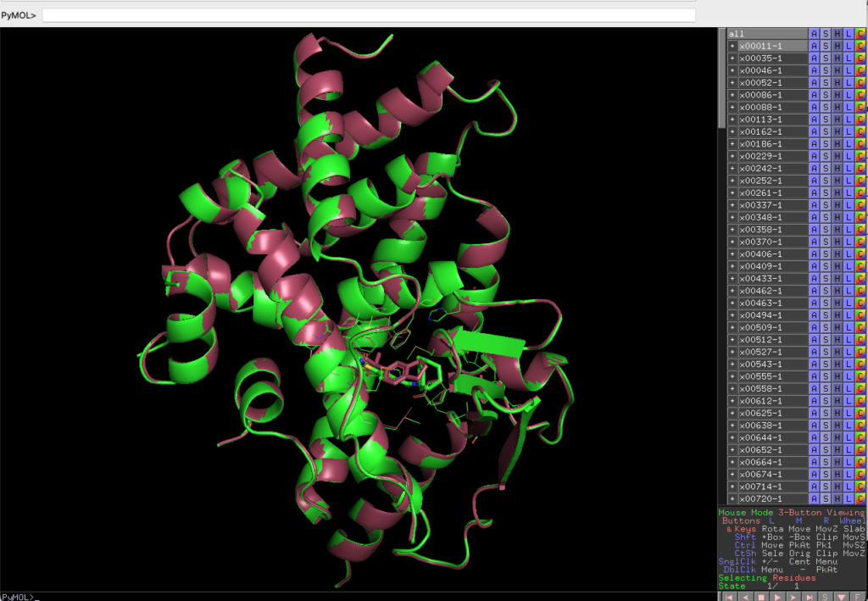Expand the x00612-1 group with its plus
The height and width of the screenshot is (601, 868).
(732, 401)
